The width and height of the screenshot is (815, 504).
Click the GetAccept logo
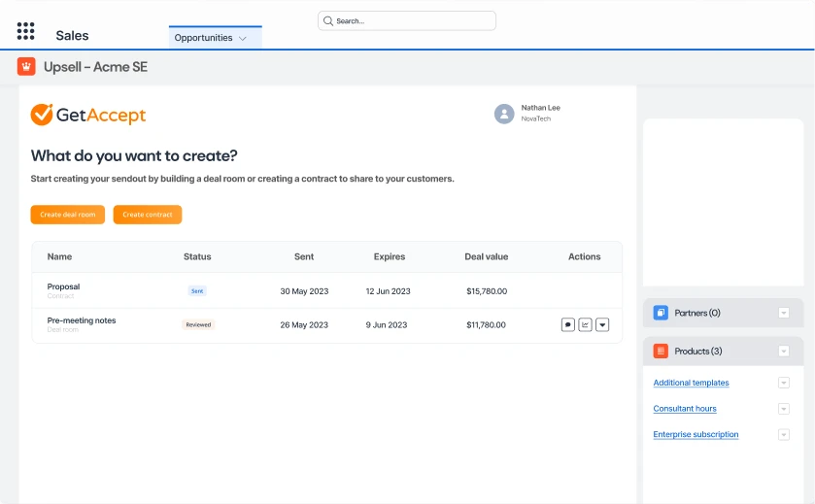88,115
